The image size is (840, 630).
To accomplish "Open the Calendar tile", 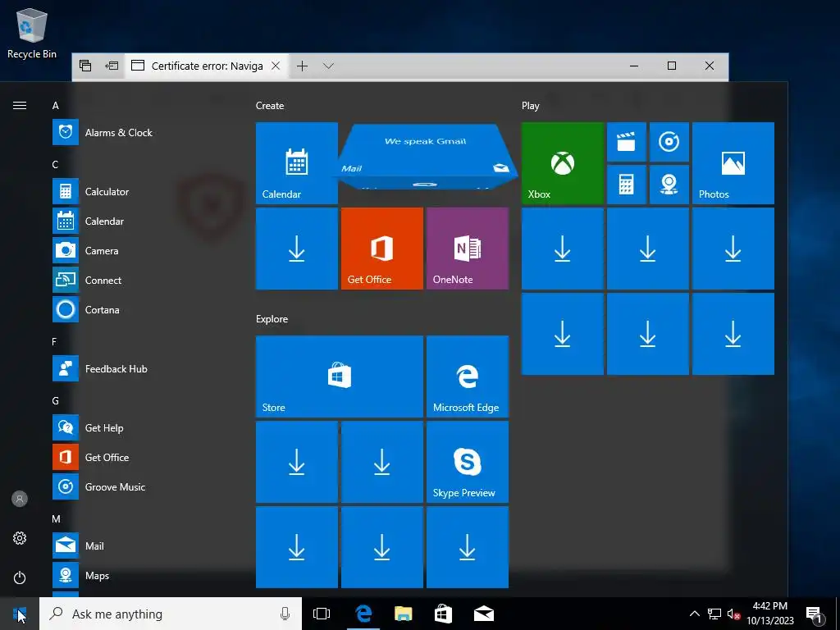I will tap(297, 163).
